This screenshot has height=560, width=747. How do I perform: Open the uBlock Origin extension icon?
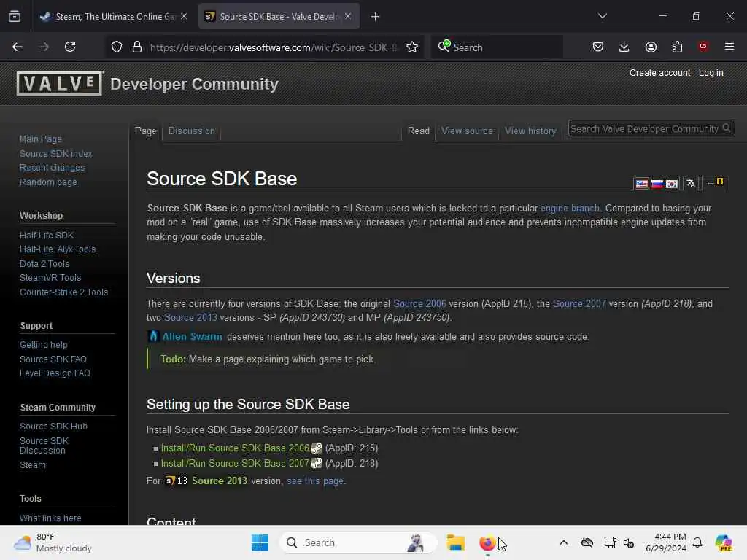(x=703, y=47)
